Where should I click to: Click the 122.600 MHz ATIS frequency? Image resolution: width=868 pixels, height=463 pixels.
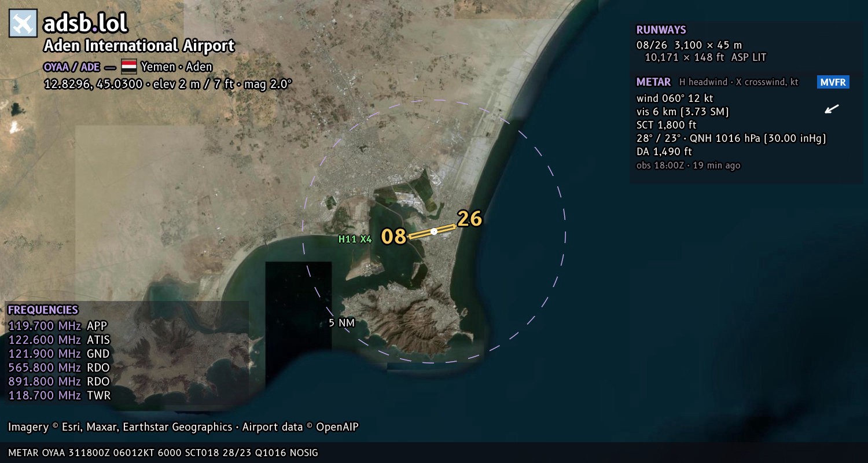pos(59,340)
